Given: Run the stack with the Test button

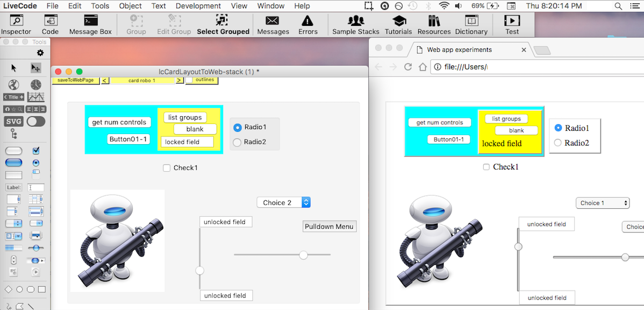Looking at the screenshot, I should point(511,24).
